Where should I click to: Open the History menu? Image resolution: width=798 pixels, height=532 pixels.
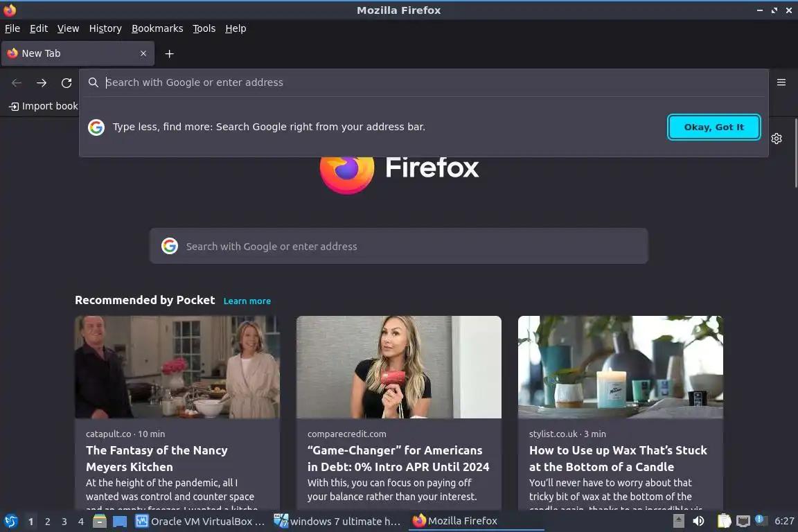[105, 28]
